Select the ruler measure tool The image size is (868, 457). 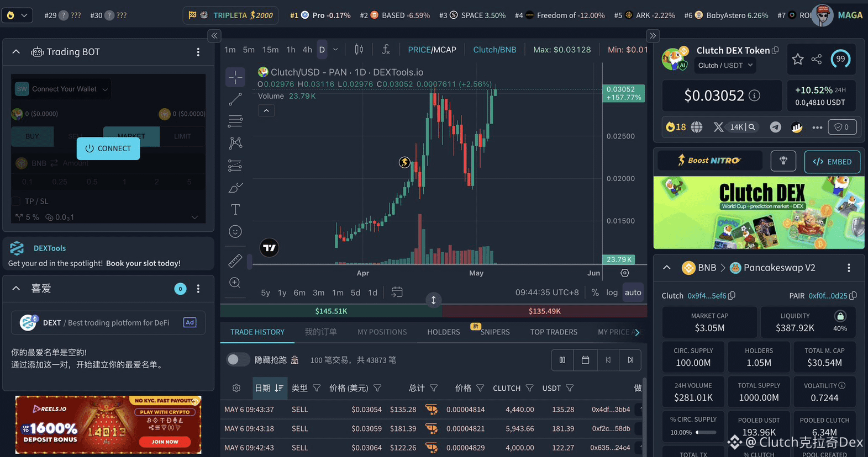(235, 261)
